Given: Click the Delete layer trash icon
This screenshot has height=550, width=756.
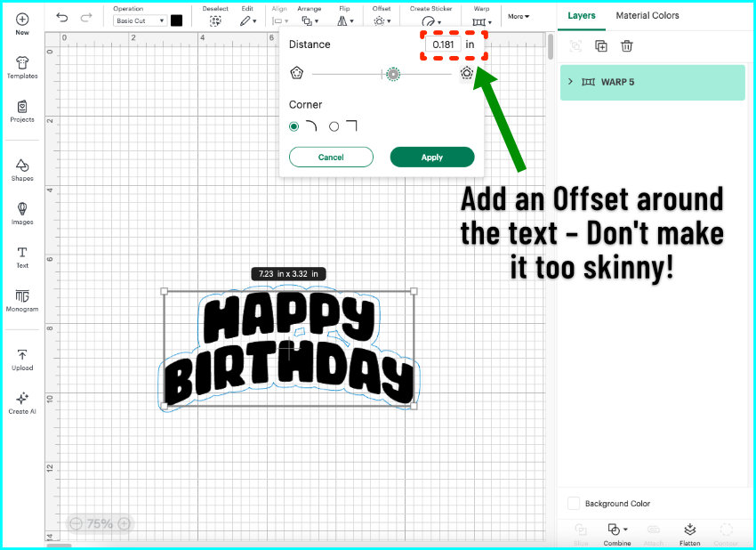Looking at the screenshot, I should [x=626, y=46].
